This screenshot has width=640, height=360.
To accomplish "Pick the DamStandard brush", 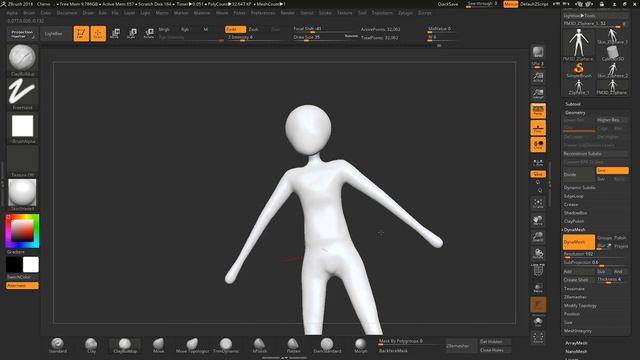I will click(327, 345).
